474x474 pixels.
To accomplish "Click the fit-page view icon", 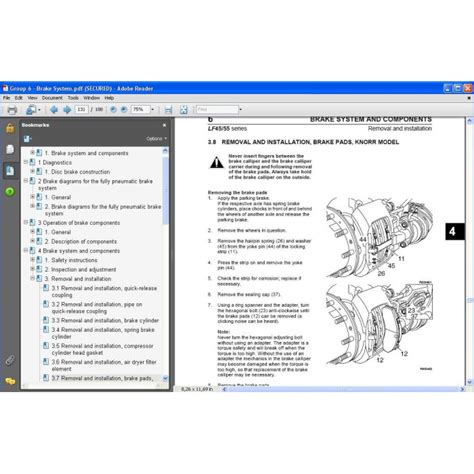I will 184,110.
